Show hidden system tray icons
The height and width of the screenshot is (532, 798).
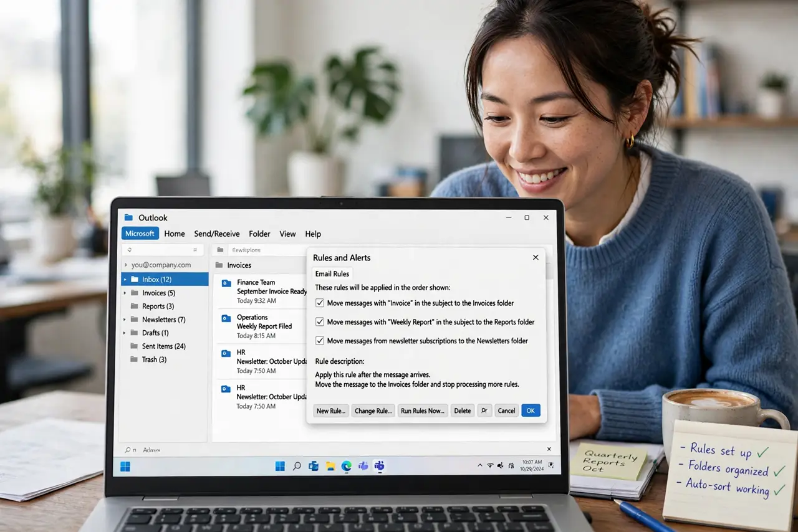point(480,465)
